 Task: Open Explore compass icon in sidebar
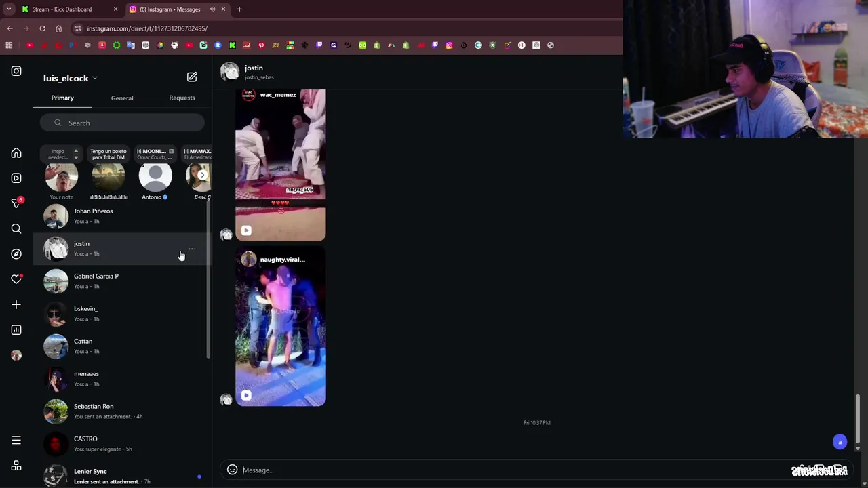coord(16,254)
